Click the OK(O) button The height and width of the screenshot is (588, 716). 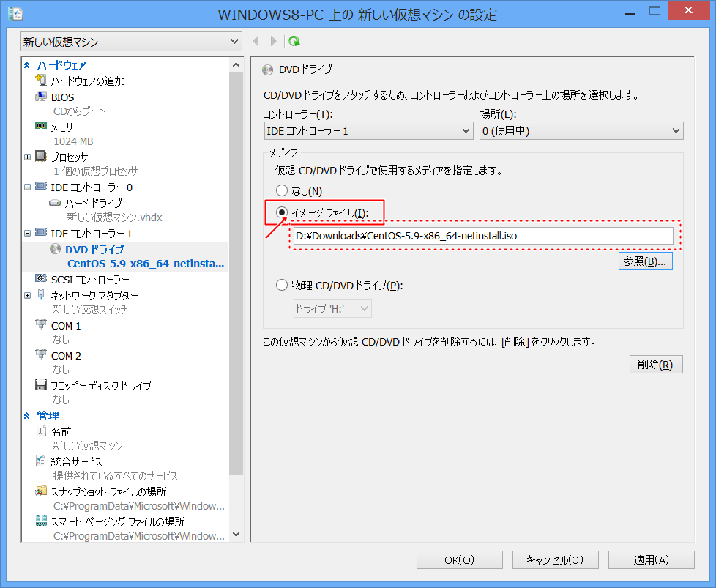click(x=459, y=559)
